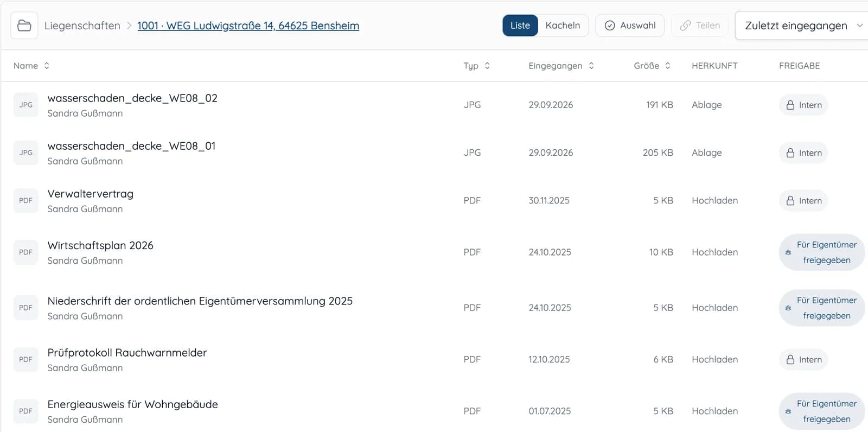Open the Verwaltervertrag document

click(90, 194)
